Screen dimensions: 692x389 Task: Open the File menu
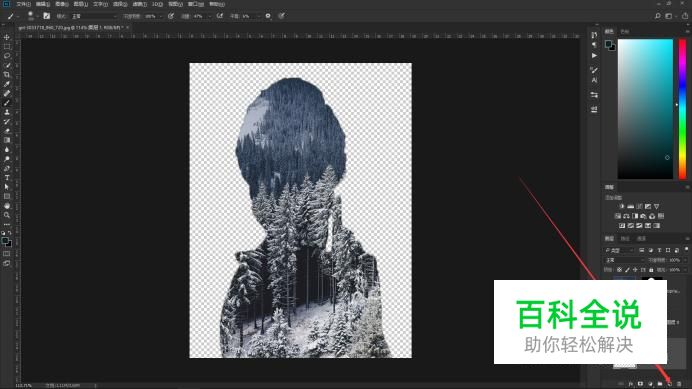coord(23,4)
